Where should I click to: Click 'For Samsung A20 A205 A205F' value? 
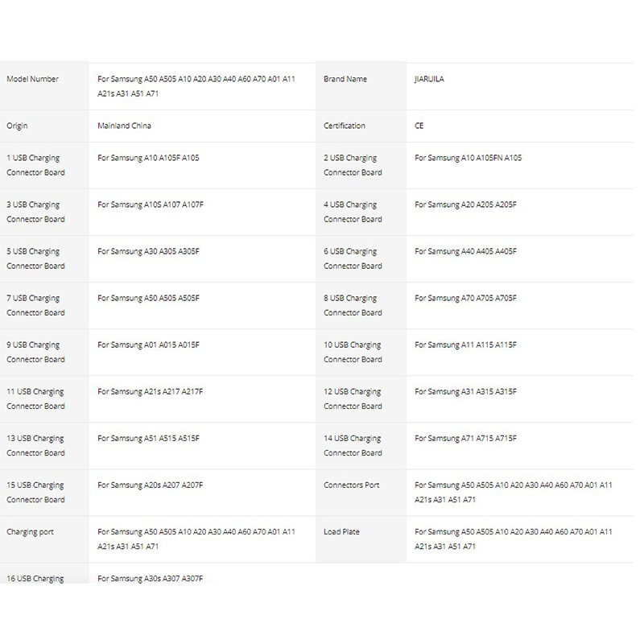465,204
